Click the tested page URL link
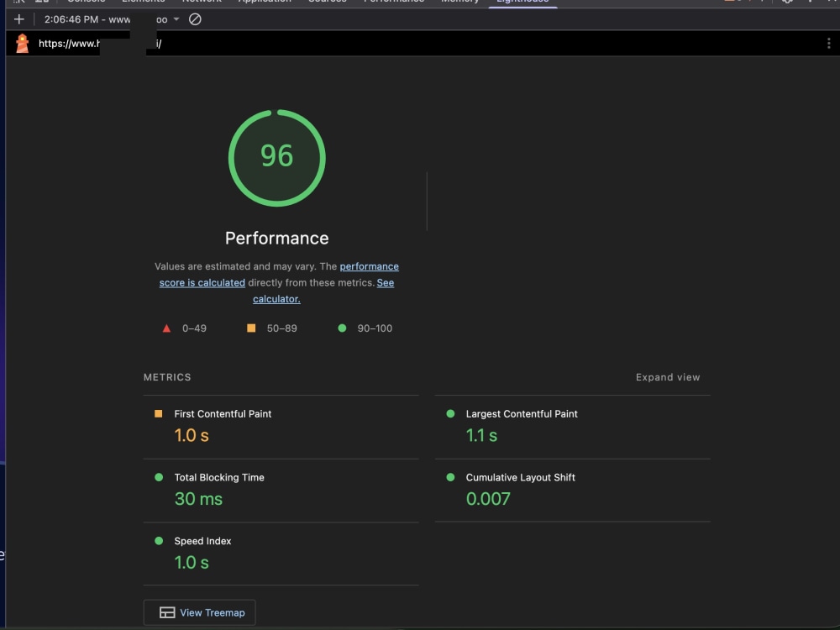Screen dimensions: 840x630 pos(100,44)
